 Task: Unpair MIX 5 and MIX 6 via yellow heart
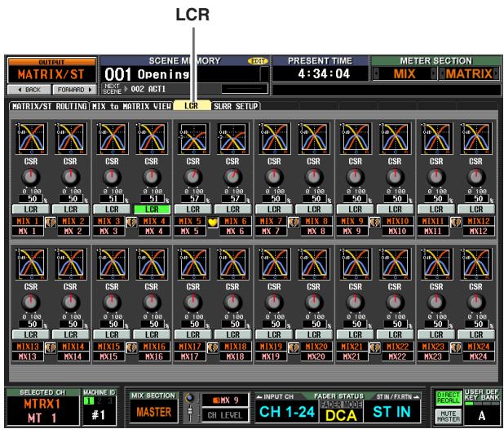(x=213, y=222)
